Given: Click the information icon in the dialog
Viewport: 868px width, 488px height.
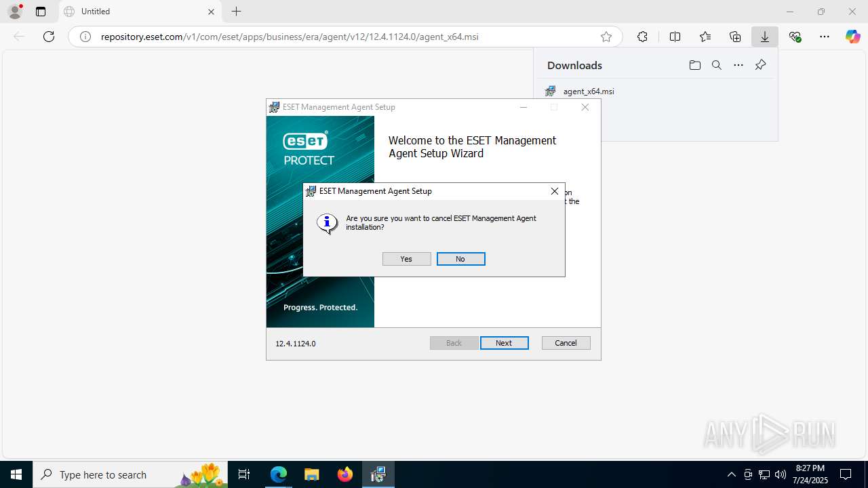Looking at the screenshot, I should point(327,223).
